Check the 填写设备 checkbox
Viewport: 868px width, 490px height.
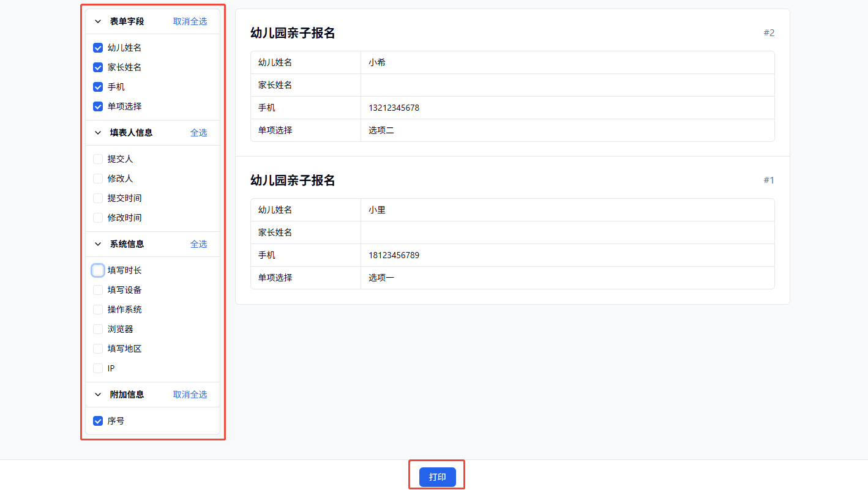[98, 290]
